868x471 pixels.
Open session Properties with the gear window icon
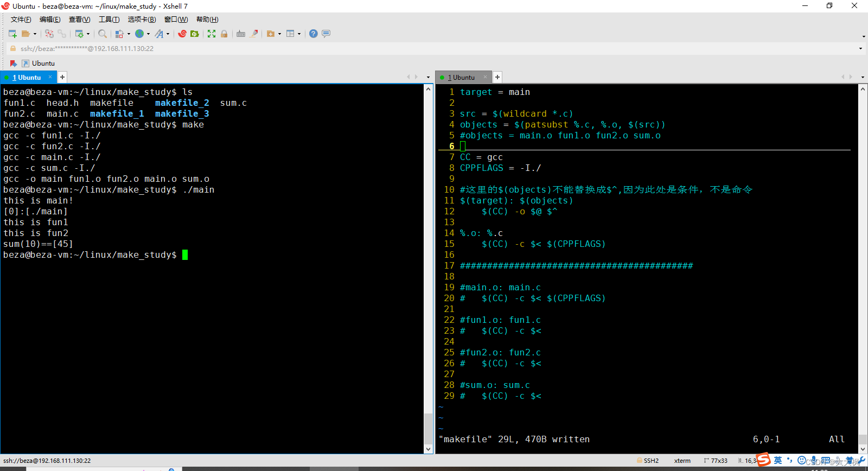click(x=79, y=34)
